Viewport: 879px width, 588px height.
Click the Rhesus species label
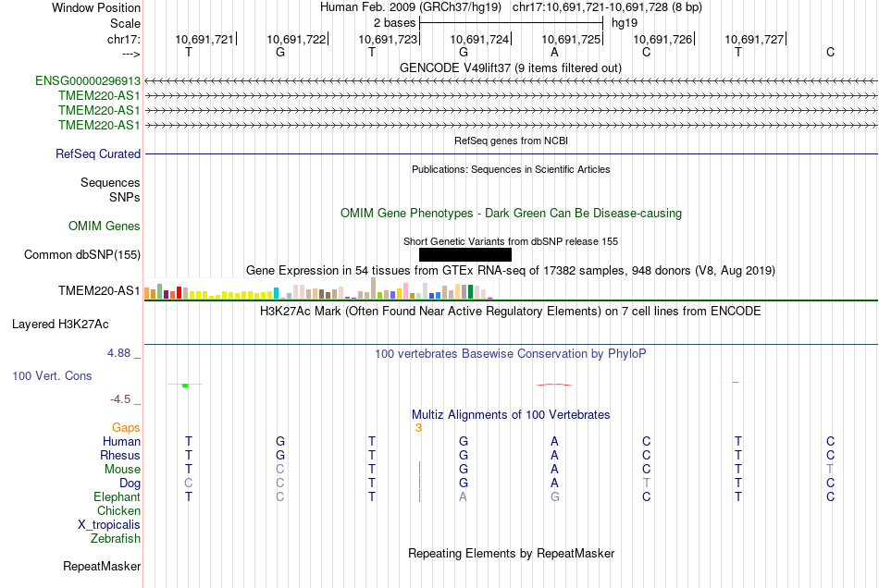click(x=120, y=455)
